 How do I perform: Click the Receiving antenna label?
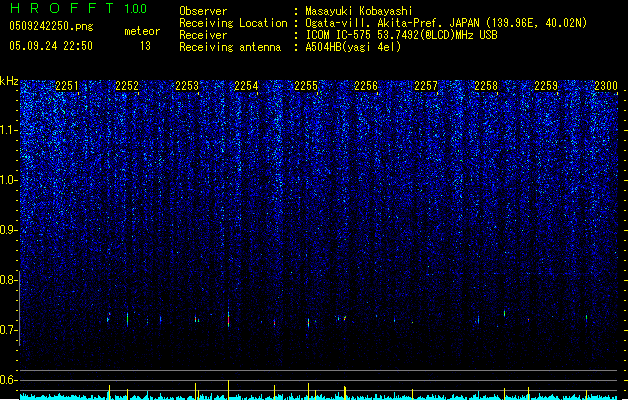click(230, 47)
